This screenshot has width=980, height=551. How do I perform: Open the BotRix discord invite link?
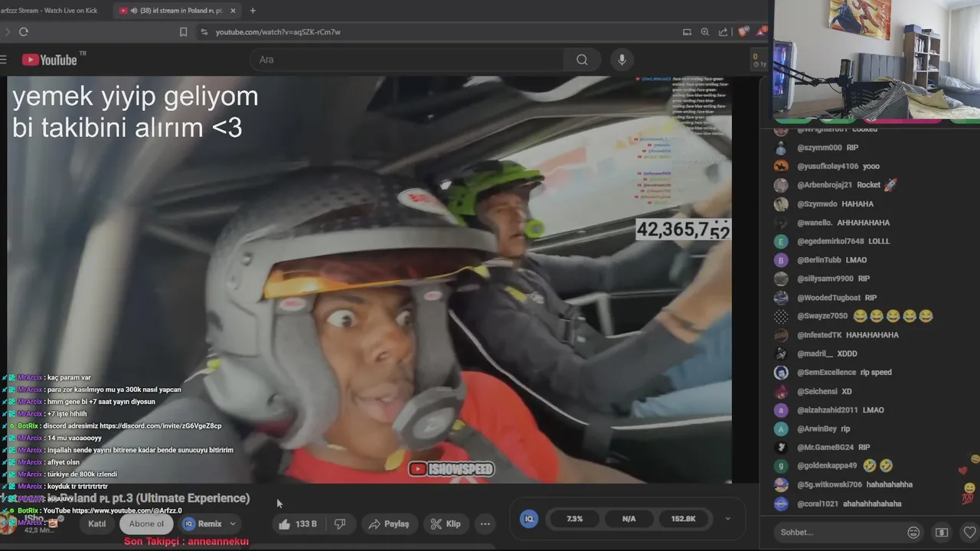pyautogui.click(x=160, y=425)
